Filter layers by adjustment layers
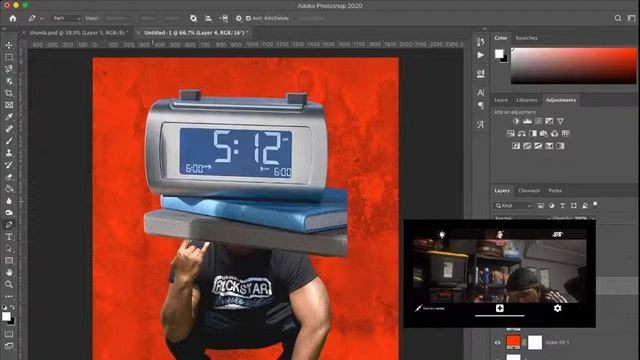Image resolution: width=640 pixels, height=360 pixels. click(x=552, y=206)
